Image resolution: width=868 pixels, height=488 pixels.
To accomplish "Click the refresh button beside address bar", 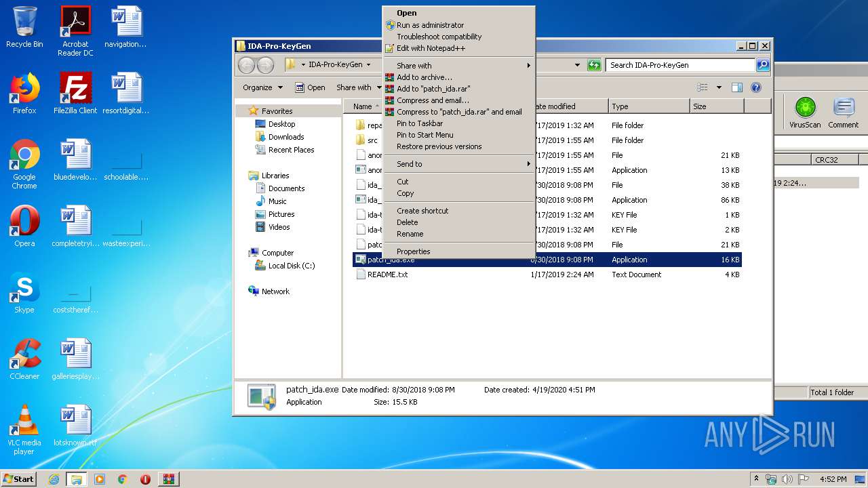I will point(594,65).
